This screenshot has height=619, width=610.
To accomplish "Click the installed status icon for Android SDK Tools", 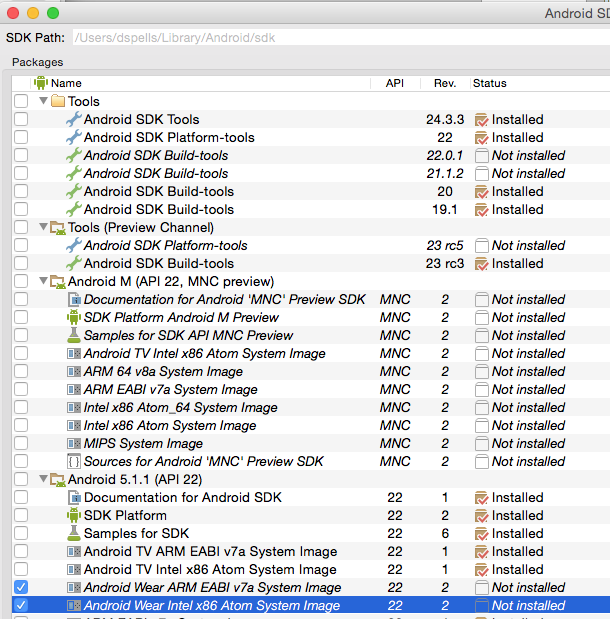I will [x=481, y=120].
